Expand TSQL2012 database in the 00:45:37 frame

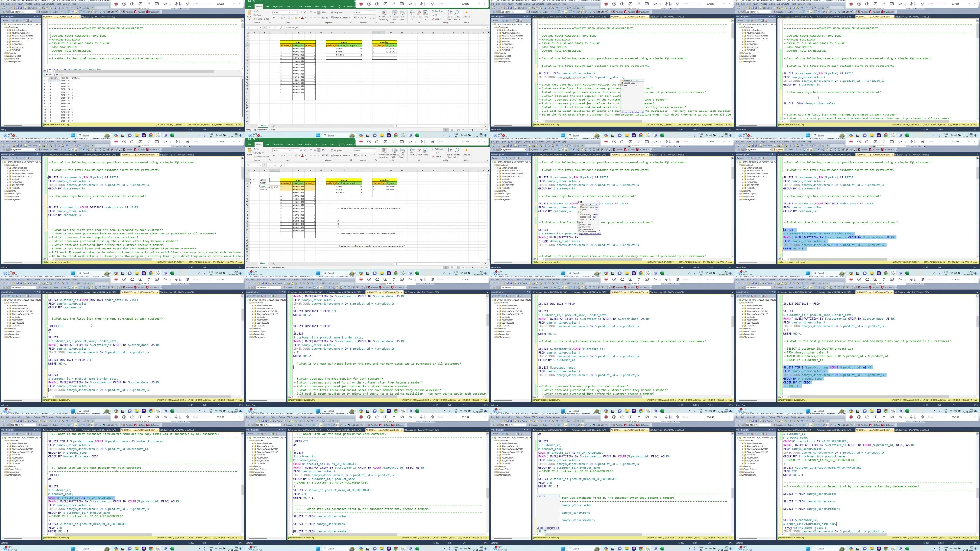[x=743, y=463]
